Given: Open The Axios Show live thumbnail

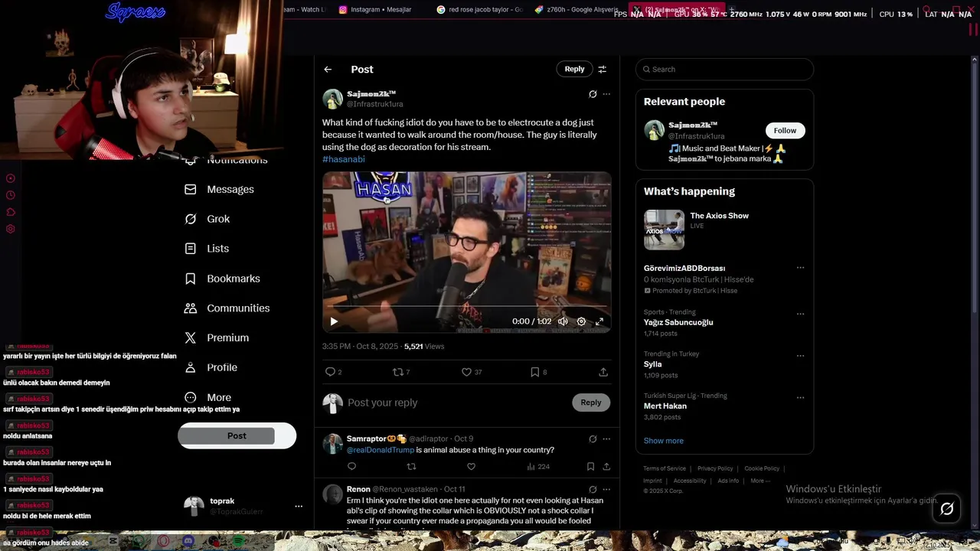Looking at the screenshot, I should click(x=664, y=230).
